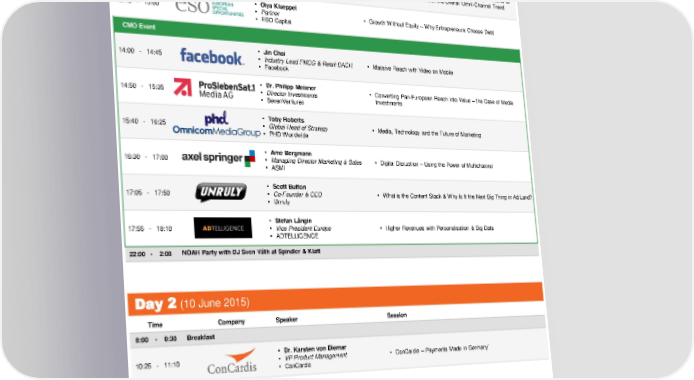Click the ProSiebenSat.1 Media AG logo
This screenshot has width=694, height=380.
214,88
